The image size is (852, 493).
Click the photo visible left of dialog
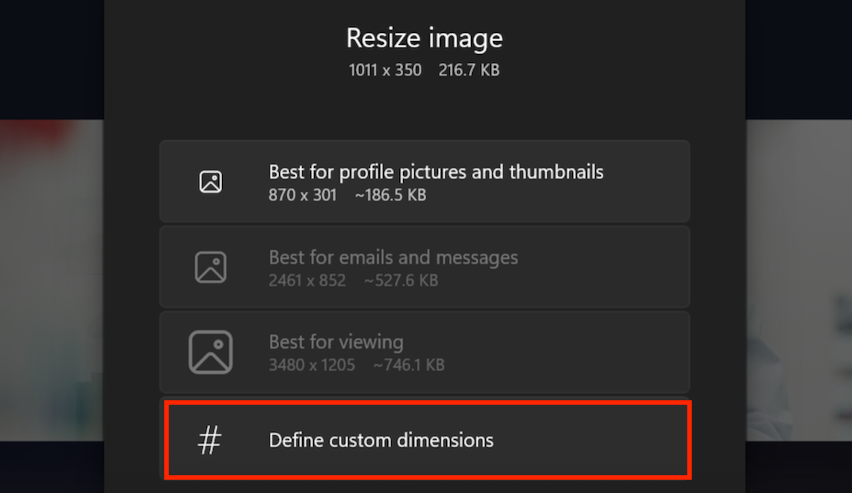point(50,280)
